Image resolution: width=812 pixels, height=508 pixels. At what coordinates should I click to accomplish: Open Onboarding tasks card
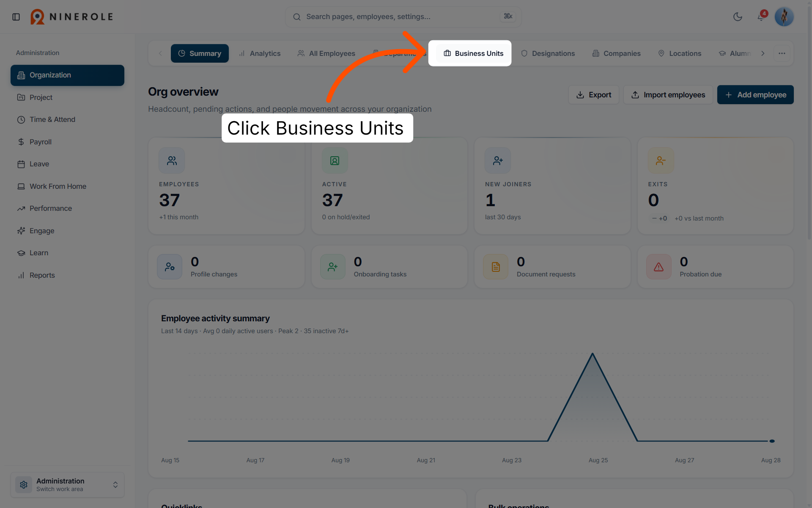(390, 267)
